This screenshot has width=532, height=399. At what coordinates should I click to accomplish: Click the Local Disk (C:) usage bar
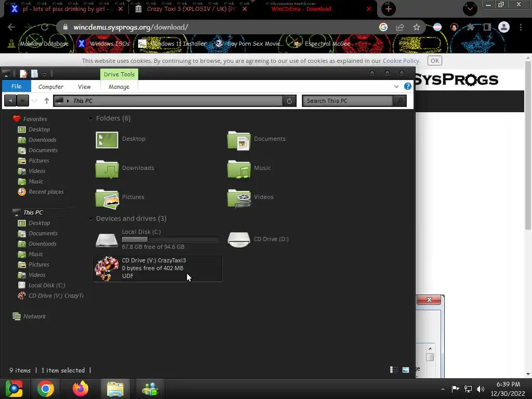[170, 240]
